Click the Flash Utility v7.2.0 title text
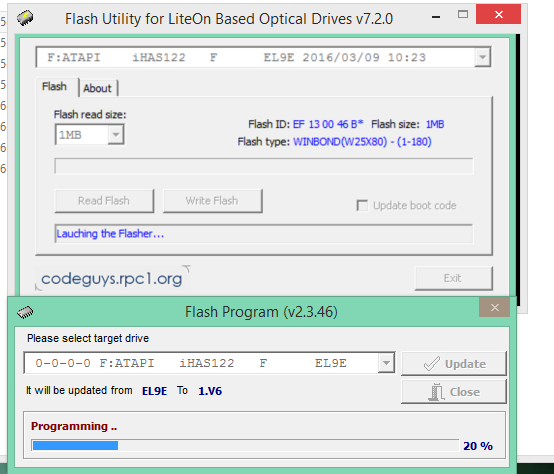The image size is (554, 474). point(229,19)
